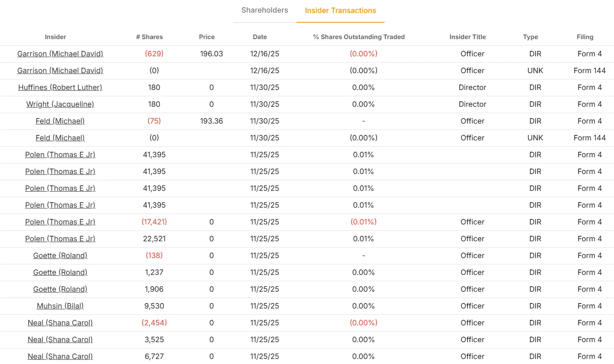Click Goette (Roland) link in (138) shares row

tap(60, 256)
